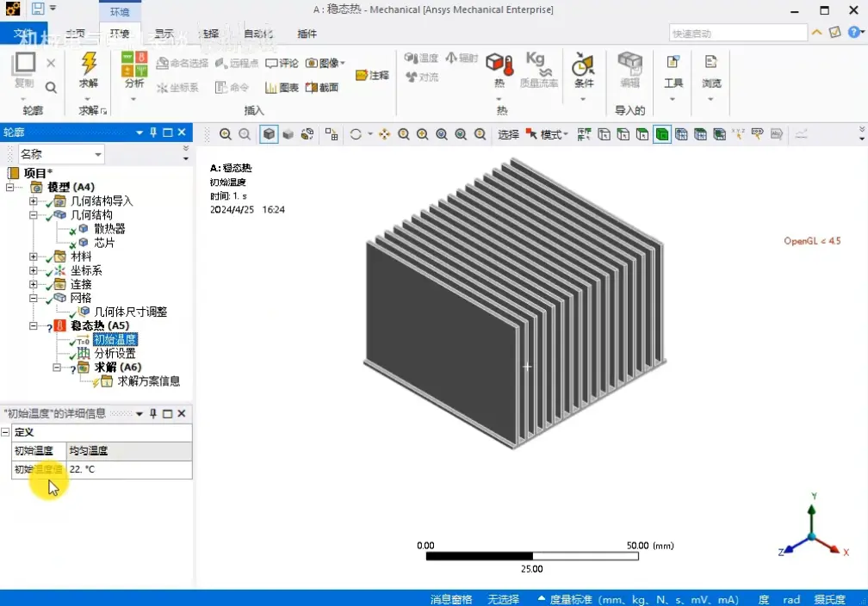Click the 注释 annotation button
Viewport: 868px width, 606px height.
[373, 75]
